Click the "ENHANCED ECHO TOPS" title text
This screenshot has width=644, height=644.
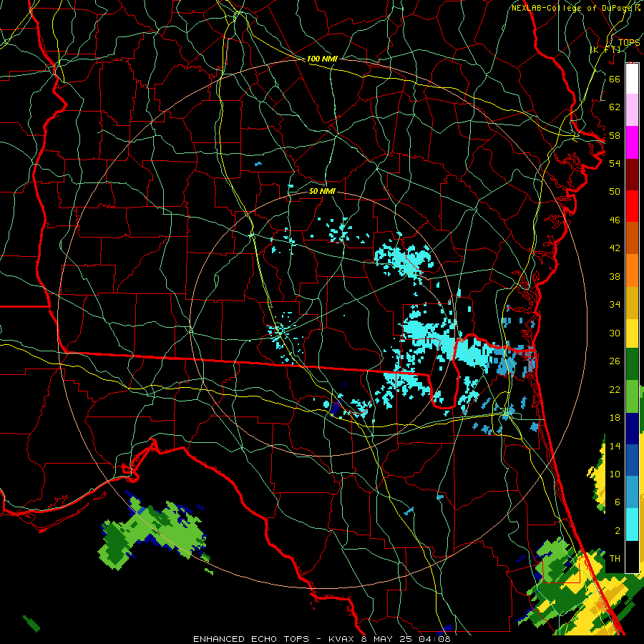click(x=251, y=639)
